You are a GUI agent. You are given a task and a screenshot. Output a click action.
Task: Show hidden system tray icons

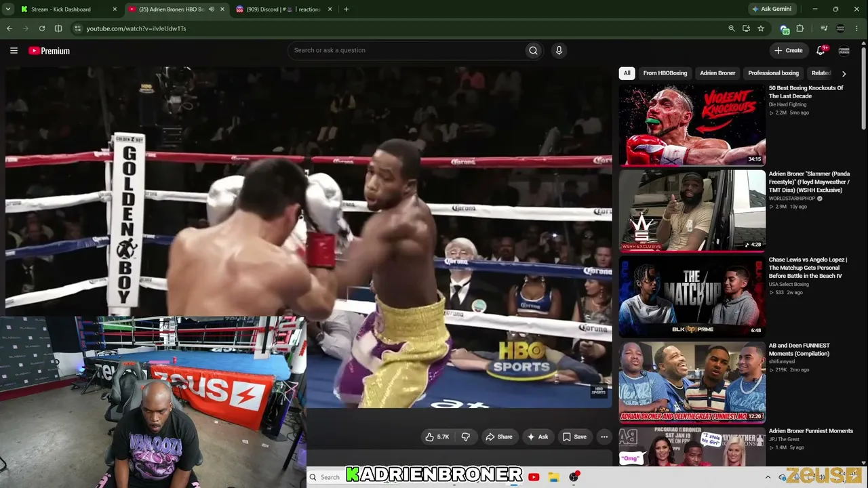[768, 477]
